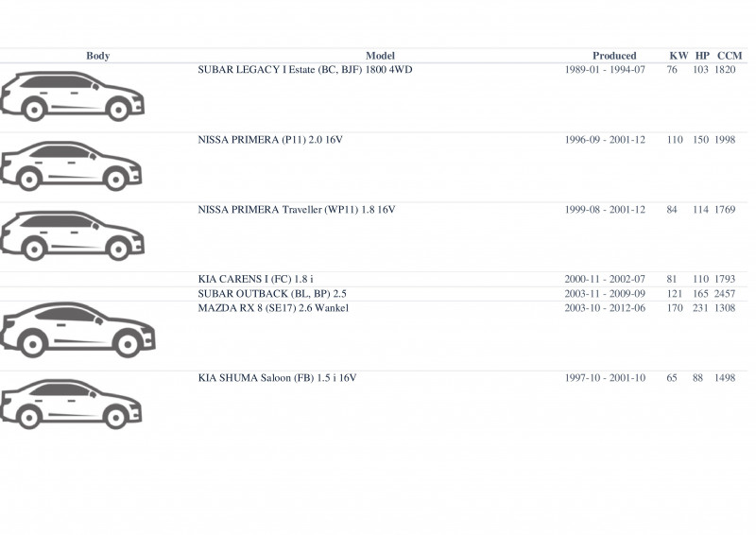756x535 pixels.
Task: Click the Subaru Legacy estate car icon
Action: (73, 96)
